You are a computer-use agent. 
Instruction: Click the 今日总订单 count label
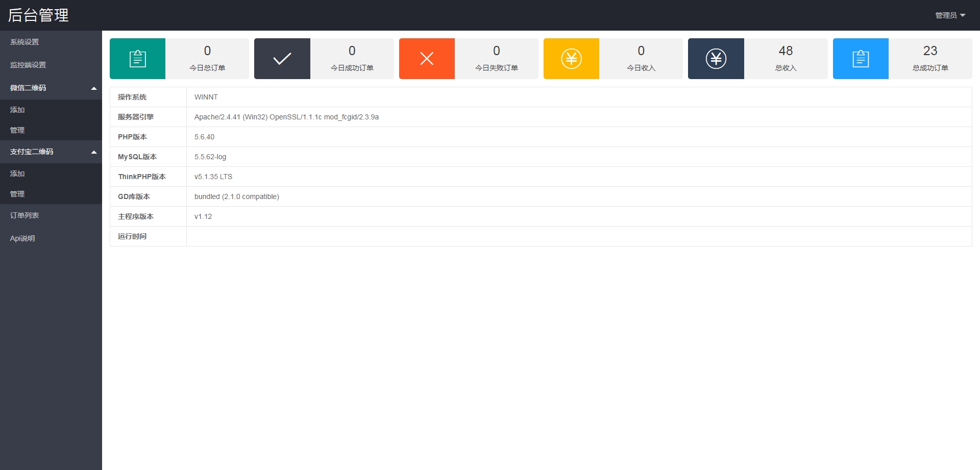[207, 68]
